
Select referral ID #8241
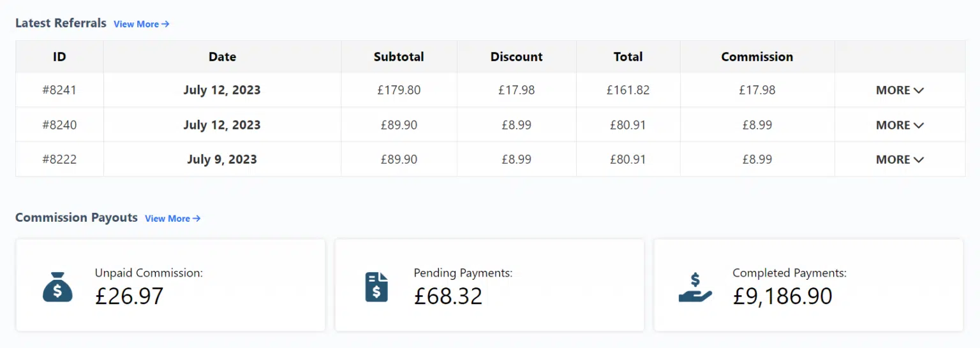coord(59,91)
